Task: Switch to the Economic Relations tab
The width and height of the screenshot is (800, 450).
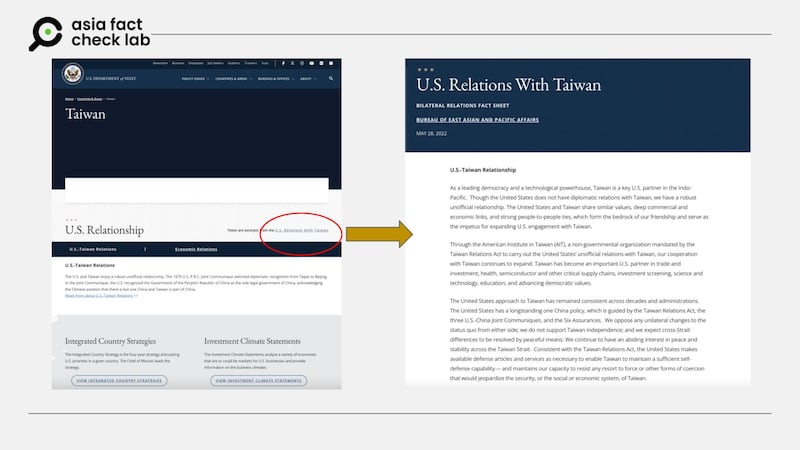Action: pos(196,249)
